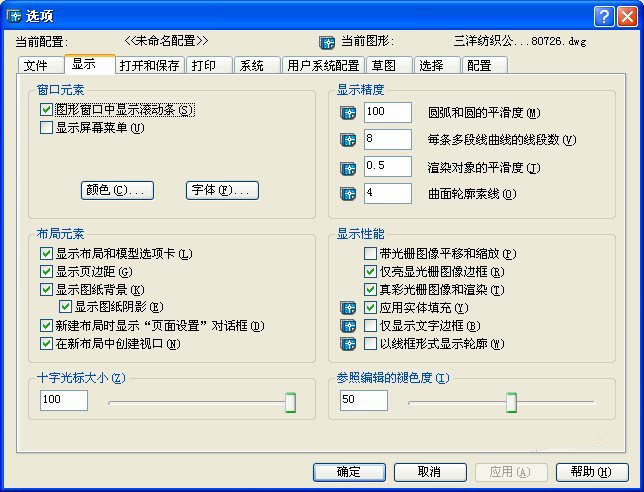This screenshot has width=644, height=492.
Task: Open the 字体(F)... dialog button
Action: point(222,190)
